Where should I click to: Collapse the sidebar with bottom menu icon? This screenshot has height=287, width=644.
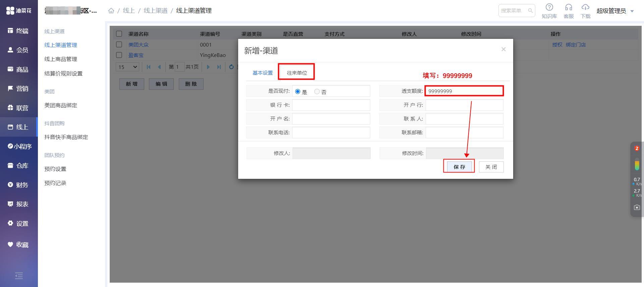pos(19,276)
